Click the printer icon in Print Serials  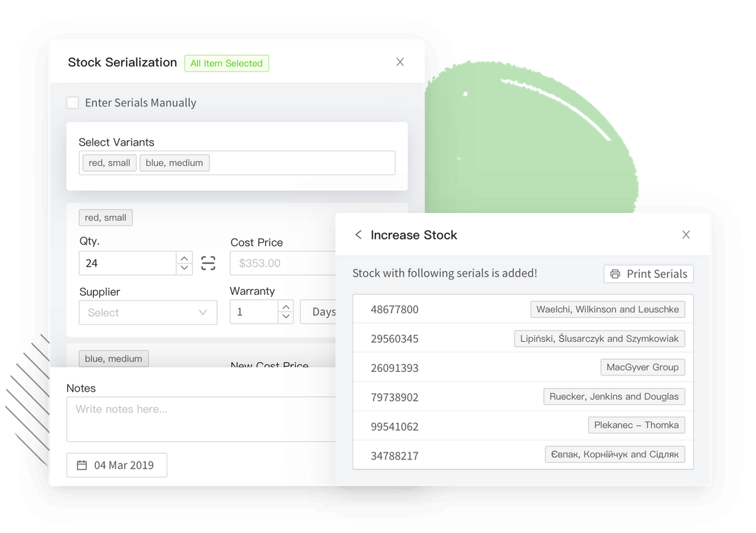tap(617, 274)
